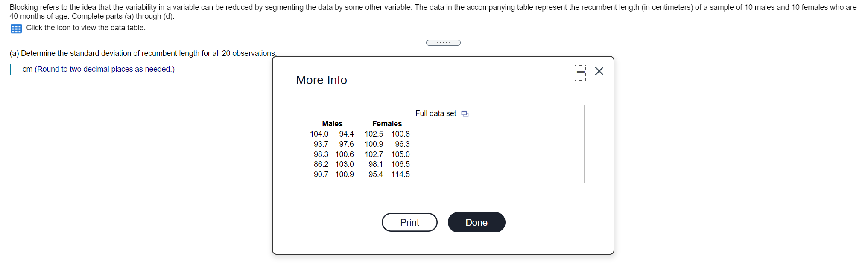Screen dimensions: 868x279
Task: Click the blue grid table icon
Action: (15, 28)
